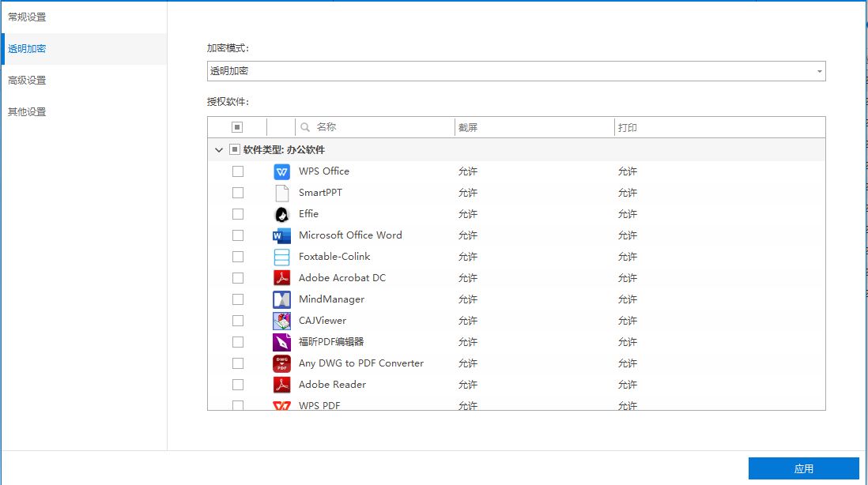Click SmartPPT 截屏 允许 cell
Image resolution: width=868 pixels, height=485 pixels.
pos(468,193)
